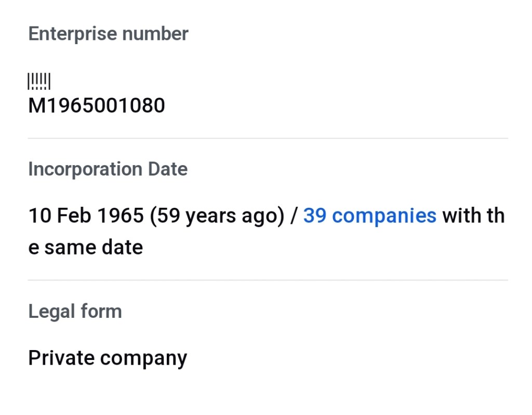Click the word "Private" in legal form value
532x415 pixels.
pos(61,358)
